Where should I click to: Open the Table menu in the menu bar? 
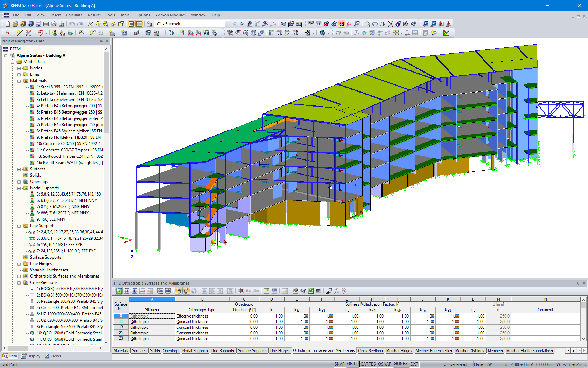pos(125,15)
